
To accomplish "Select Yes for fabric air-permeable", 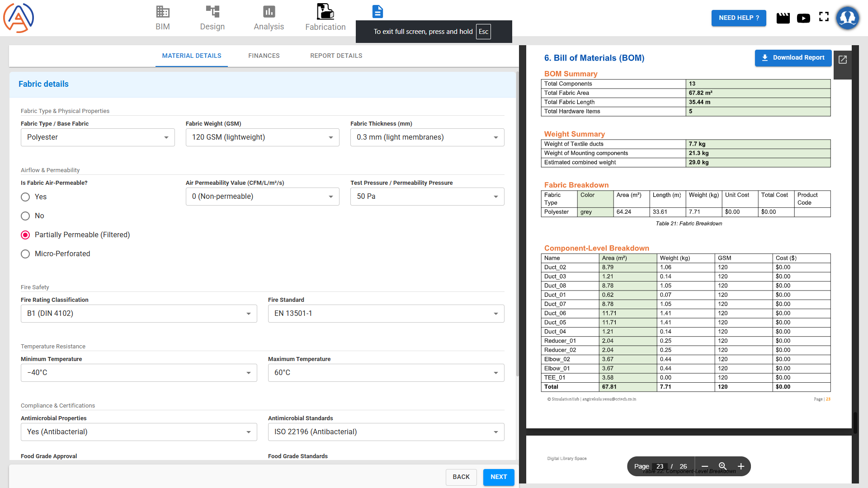I will click(x=25, y=197).
